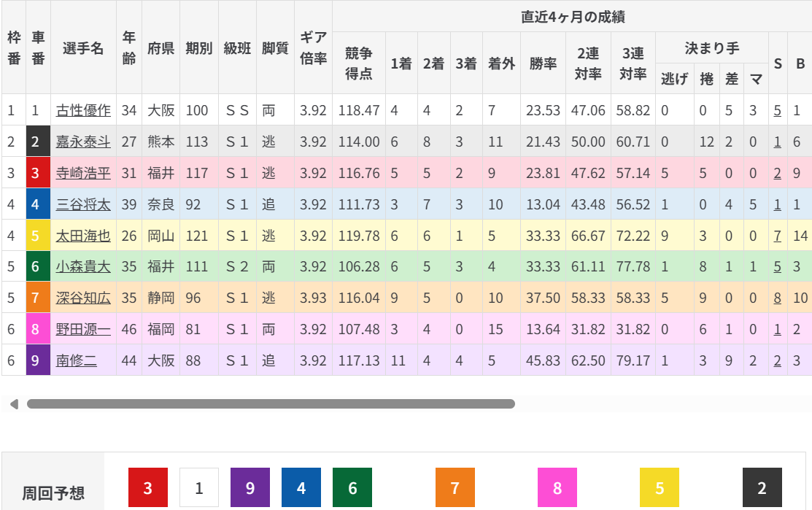
Task: Open player link 嘉永泰斗
Action: pyautogui.click(x=83, y=142)
